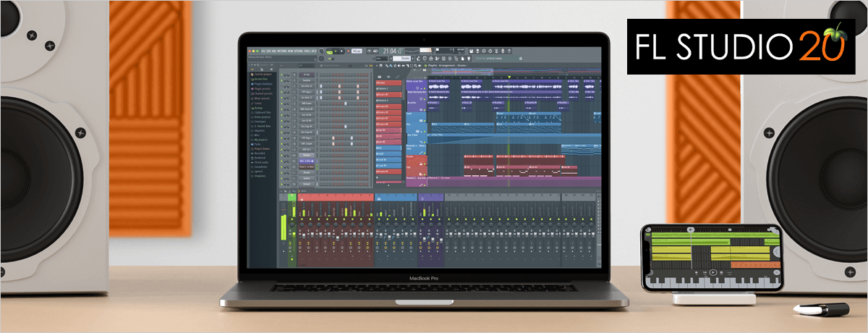Select the Arp Filter track header
This screenshot has height=333, width=868.
coord(416,138)
